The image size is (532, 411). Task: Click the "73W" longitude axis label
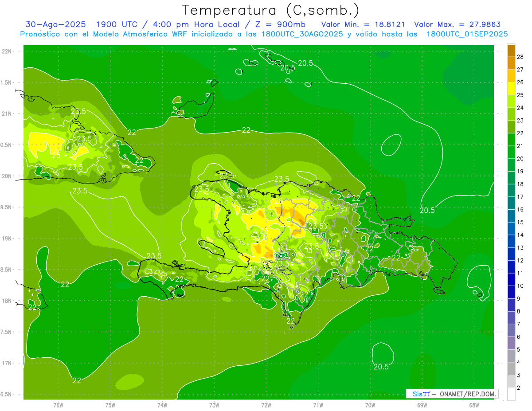[x=214, y=405]
